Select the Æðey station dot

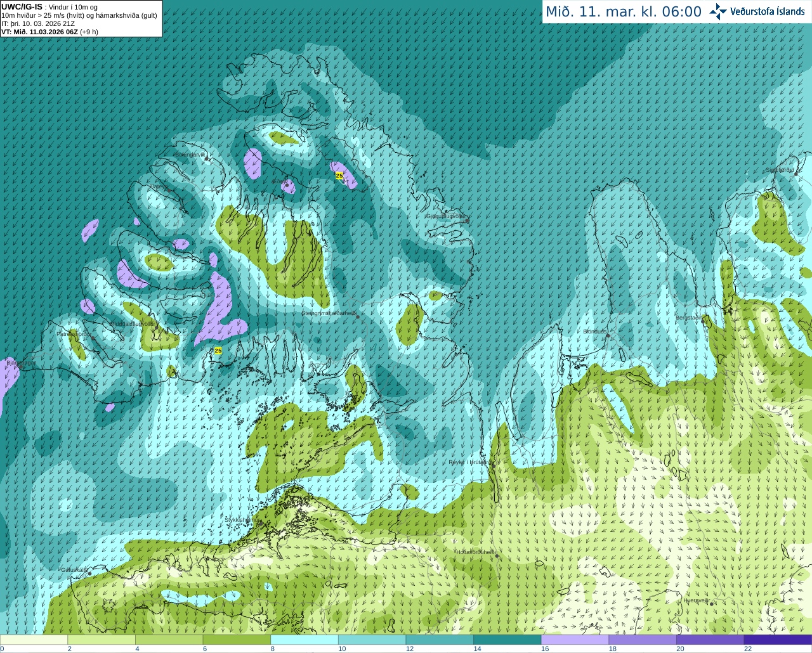(x=285, y=184)
